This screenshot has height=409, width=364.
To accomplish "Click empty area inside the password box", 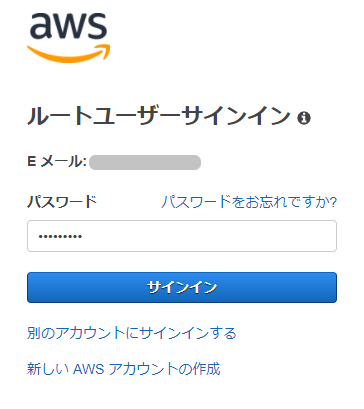I will (x=210, y=236).
